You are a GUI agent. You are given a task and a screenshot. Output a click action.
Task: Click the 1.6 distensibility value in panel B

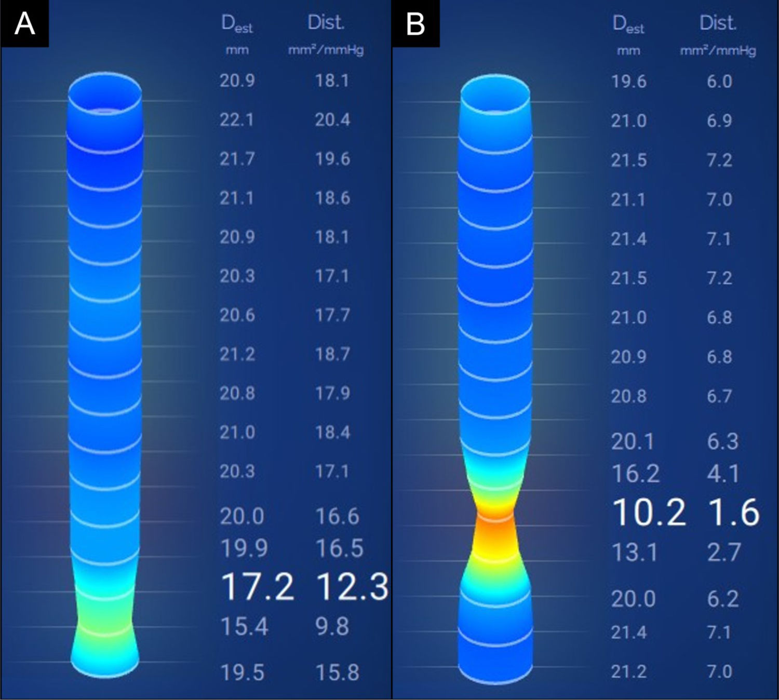[734, 513]
